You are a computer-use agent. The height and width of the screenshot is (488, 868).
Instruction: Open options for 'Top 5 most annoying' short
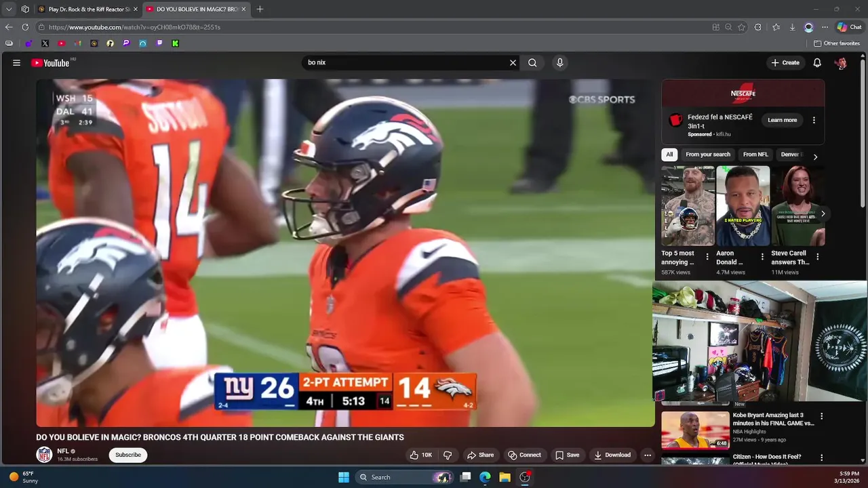pyautogui.click(x=707, y=257)
